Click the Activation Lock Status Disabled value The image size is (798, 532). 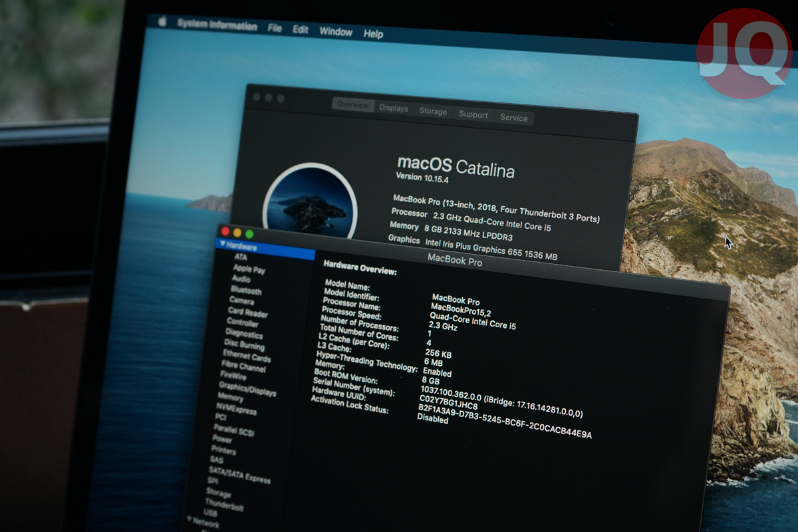432,419
